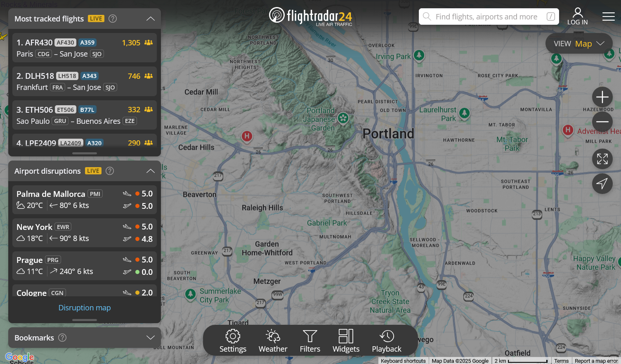Click the Raleigh Hills map label

(x=262, y=208)
